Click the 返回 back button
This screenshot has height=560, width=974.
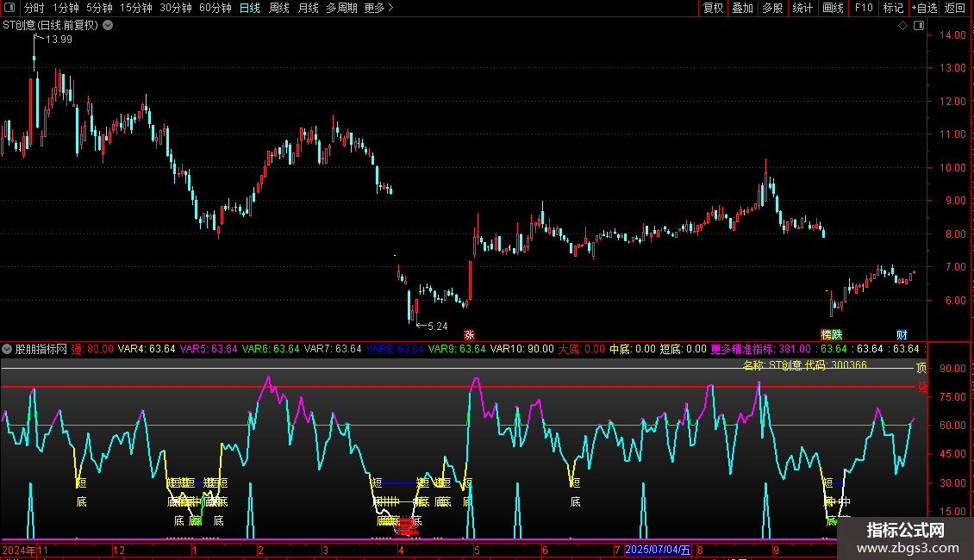[955, 8]
